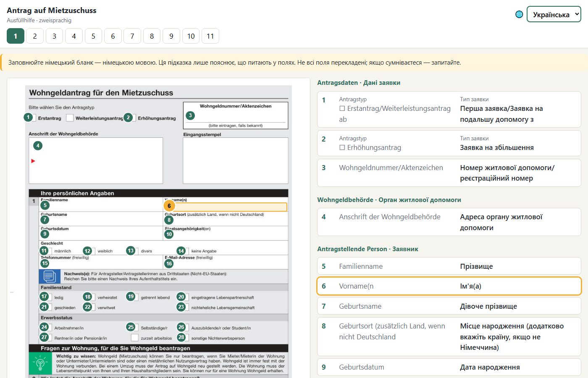Image resolution: width=588 pixels, height=378 pixels.
Task: Open page 5 of the form
Action: click(93, 36)
